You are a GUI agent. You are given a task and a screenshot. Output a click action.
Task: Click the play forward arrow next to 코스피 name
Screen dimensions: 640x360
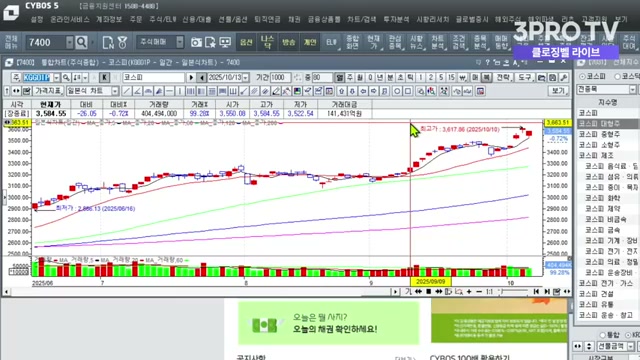[191, 78]
